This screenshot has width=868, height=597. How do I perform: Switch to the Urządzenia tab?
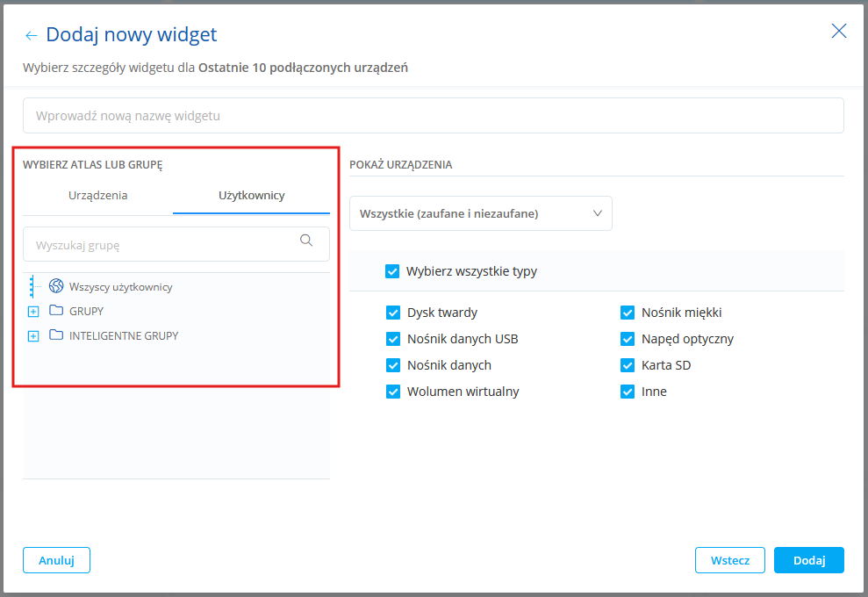point(98,195)
